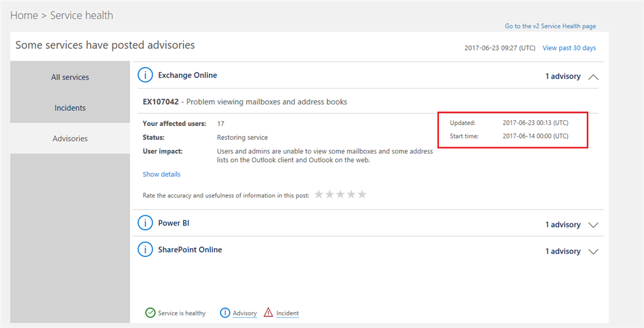Rate the post four stars
The image size is (644, 328).
[x=351, y=195]
